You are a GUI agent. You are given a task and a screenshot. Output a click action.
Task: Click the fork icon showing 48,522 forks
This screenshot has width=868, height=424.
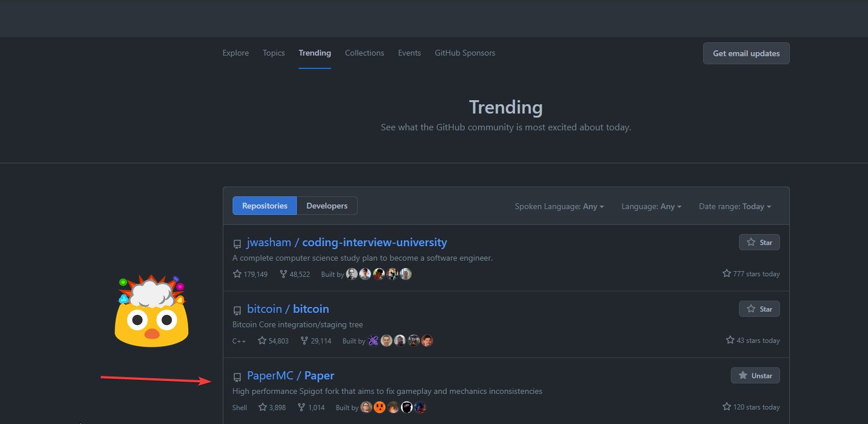click(x=283, y=273)
